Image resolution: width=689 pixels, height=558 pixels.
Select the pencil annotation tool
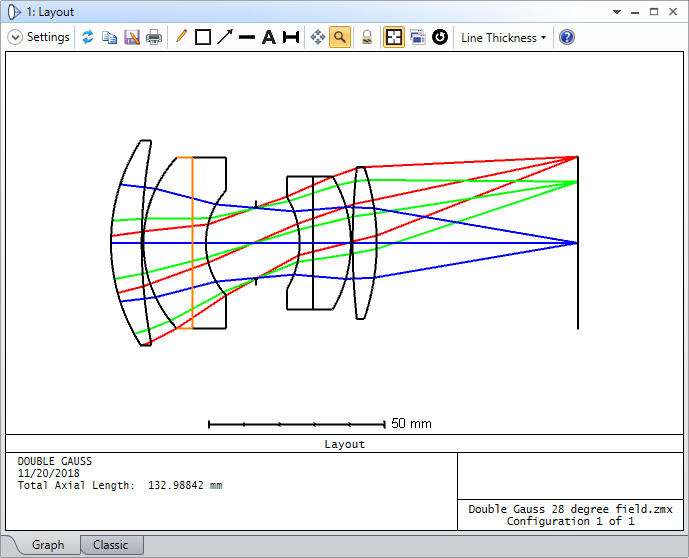(x=181, y=36)
